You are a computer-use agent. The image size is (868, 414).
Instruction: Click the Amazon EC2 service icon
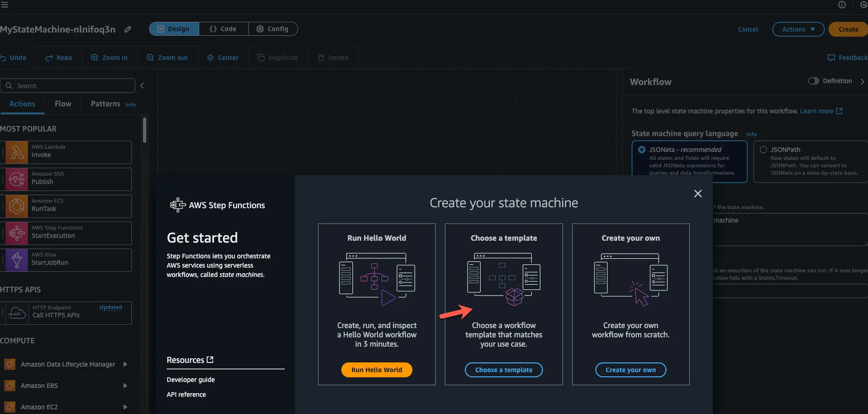point(10,407)
